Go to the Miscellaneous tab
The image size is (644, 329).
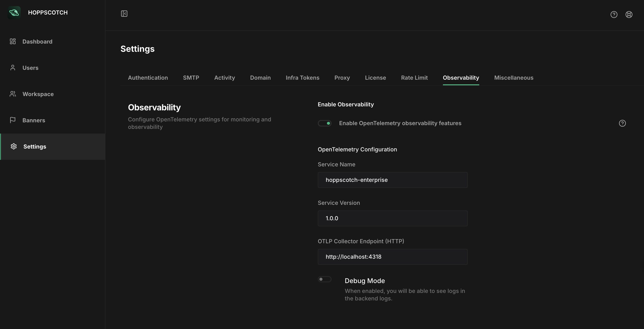pos(513,78)
